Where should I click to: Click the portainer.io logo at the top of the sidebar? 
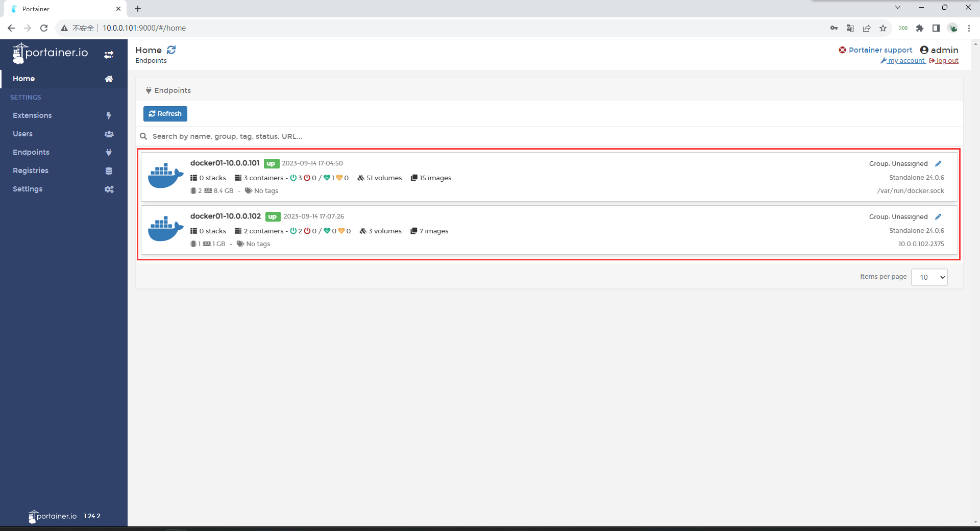pos(51,53)
